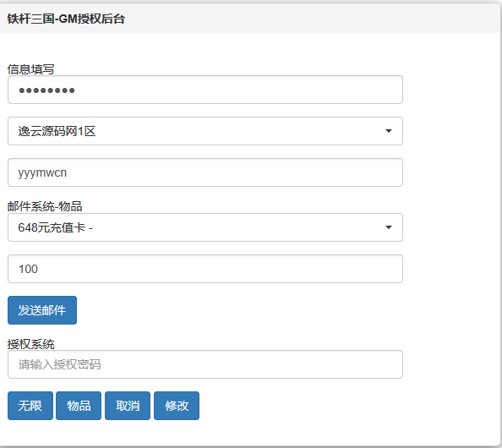The image size is (502, 448).
Task: Click the 信息填写 section label
Action: coord(30,69)
